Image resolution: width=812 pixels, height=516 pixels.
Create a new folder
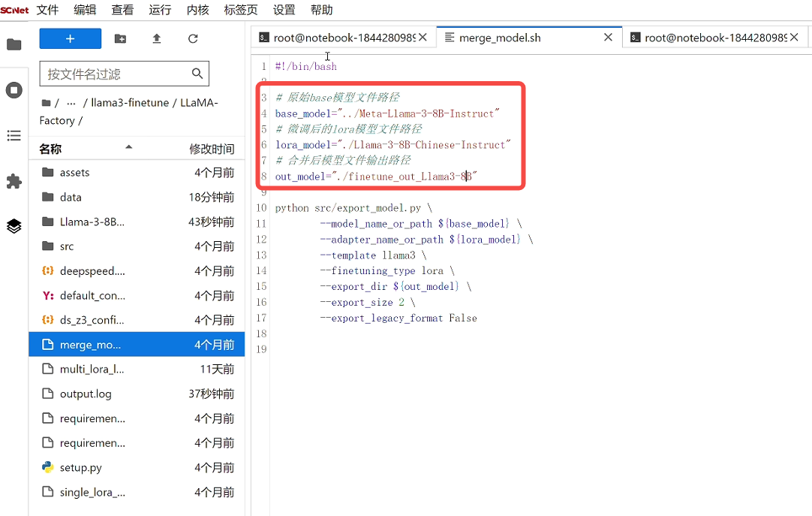click(120, 38)
